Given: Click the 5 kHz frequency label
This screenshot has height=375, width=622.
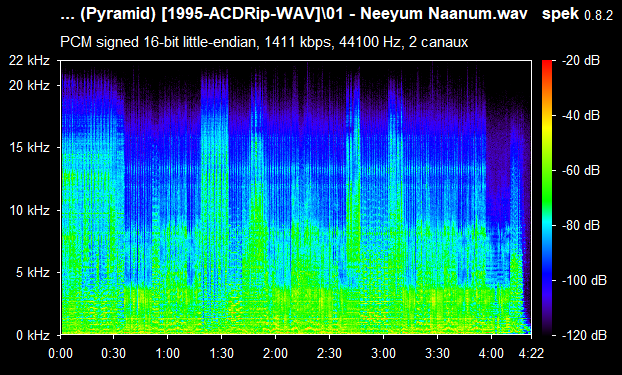Looking at the screenshot, I should coord(33,273).
